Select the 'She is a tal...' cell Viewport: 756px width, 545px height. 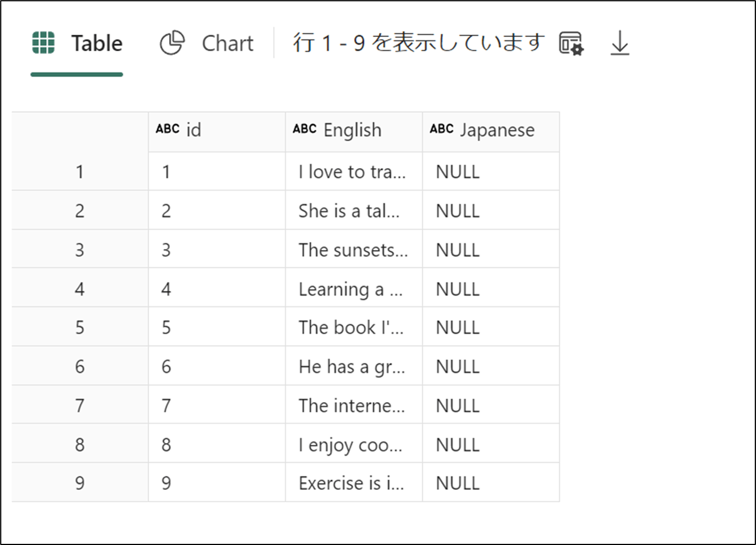(349, 211)
